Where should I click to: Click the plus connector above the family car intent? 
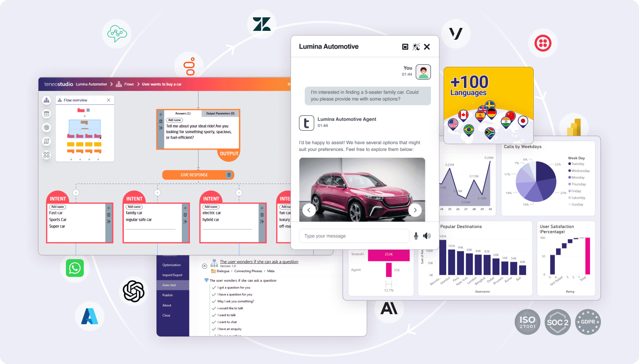(157, 193)
